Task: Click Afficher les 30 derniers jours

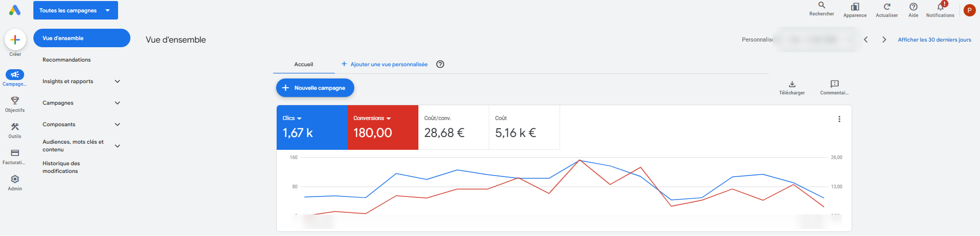Action: pyautogui.click(x=934, y=40)
